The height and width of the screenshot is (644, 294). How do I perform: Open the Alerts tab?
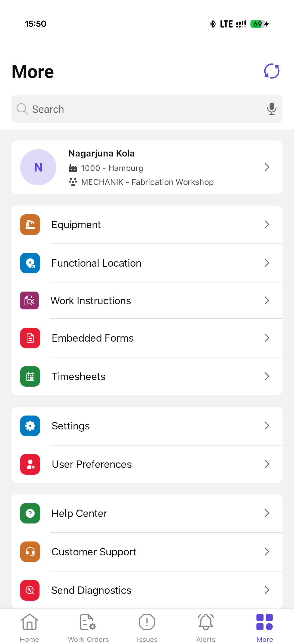click(x=206, y=627)
